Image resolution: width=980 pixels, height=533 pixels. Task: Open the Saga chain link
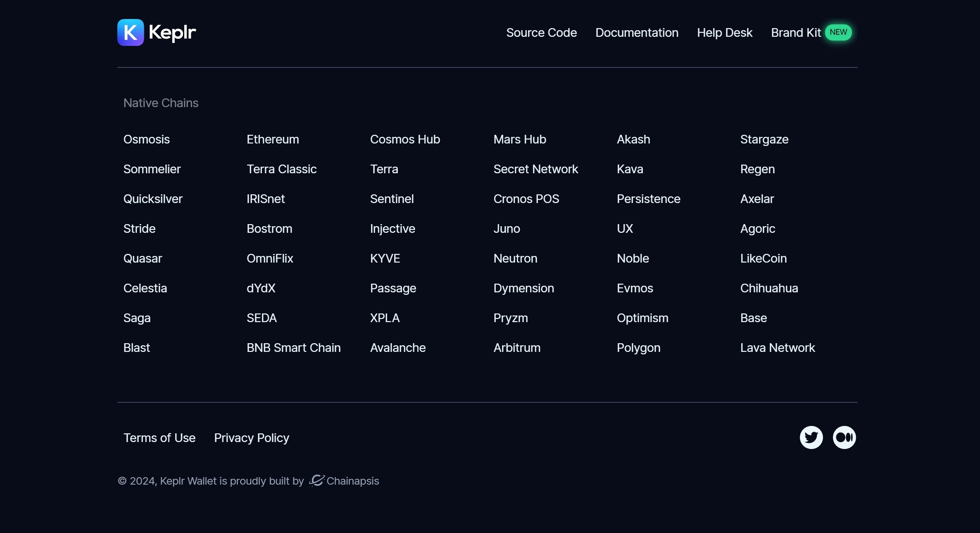[137, 318]
